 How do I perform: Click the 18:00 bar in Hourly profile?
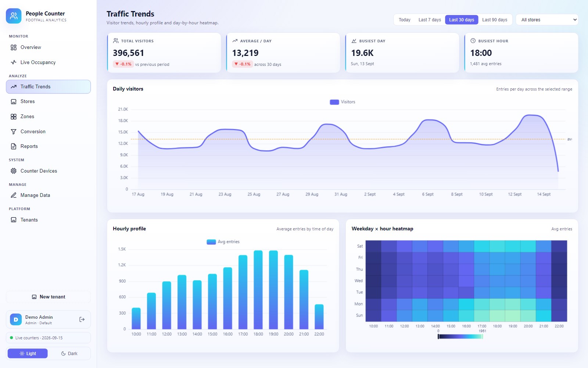pyautogui.click(x=258, y=290)
